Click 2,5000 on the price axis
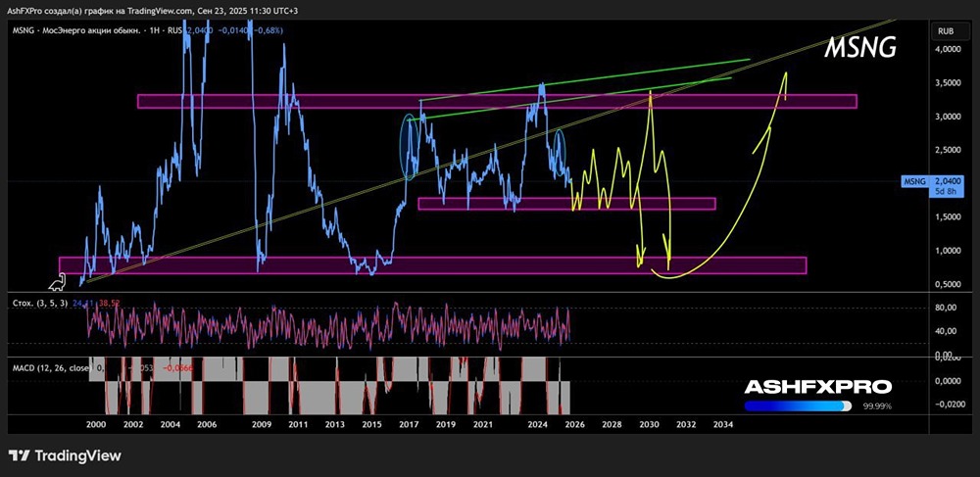 click(947, 151)
